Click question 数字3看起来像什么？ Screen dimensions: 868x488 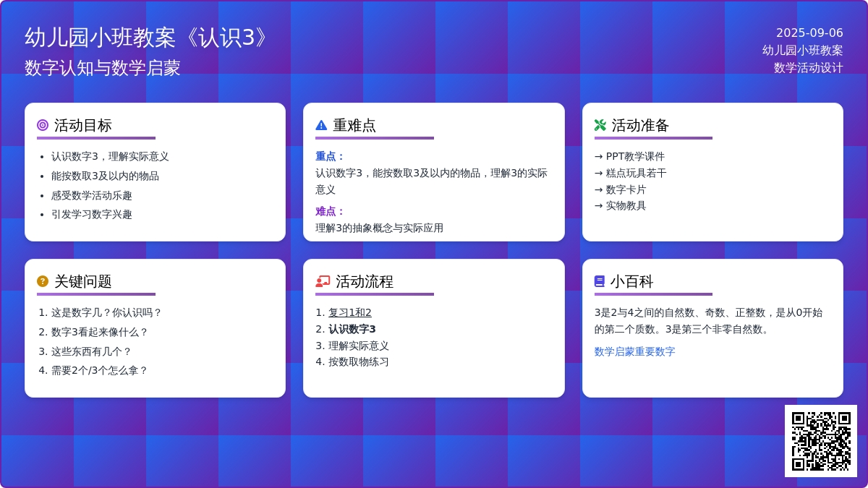pos(100,332)
